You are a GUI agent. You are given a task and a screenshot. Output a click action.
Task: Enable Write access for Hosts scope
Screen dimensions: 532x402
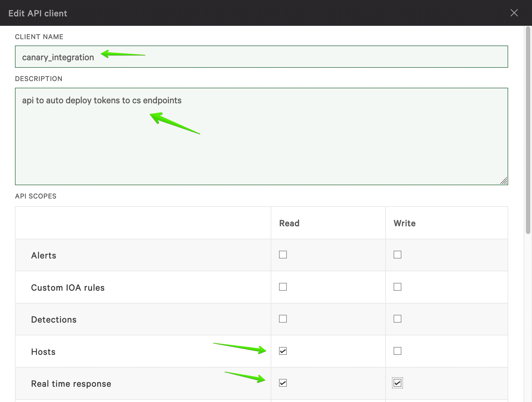397,351
